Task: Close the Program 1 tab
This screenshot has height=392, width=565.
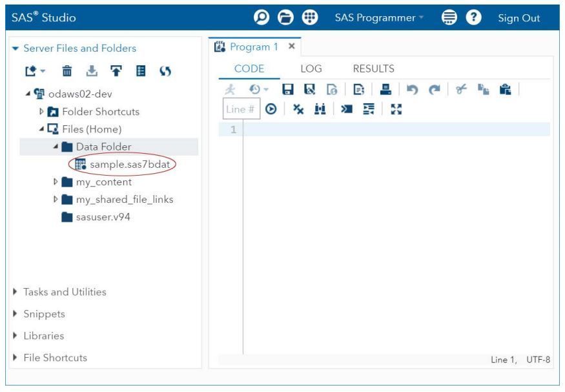Action: pyautogui.click(x=292, y=46)
